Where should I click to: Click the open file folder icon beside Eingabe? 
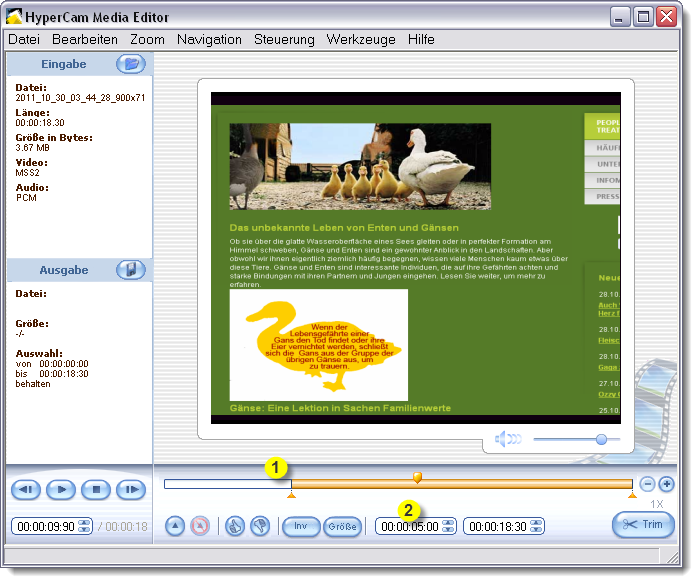(131, 64)
